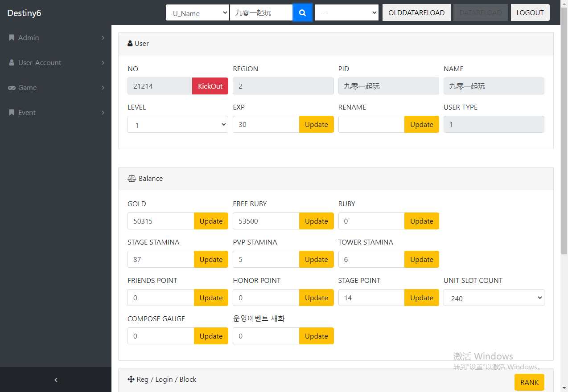Click the Admin bookmark icon in sidebar
This screenshot has width=568, height=392.
(12, 38)
